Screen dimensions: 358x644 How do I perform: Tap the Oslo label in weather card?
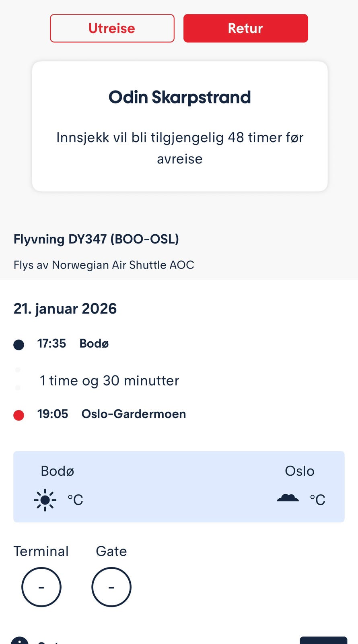[x=299, y=471]
